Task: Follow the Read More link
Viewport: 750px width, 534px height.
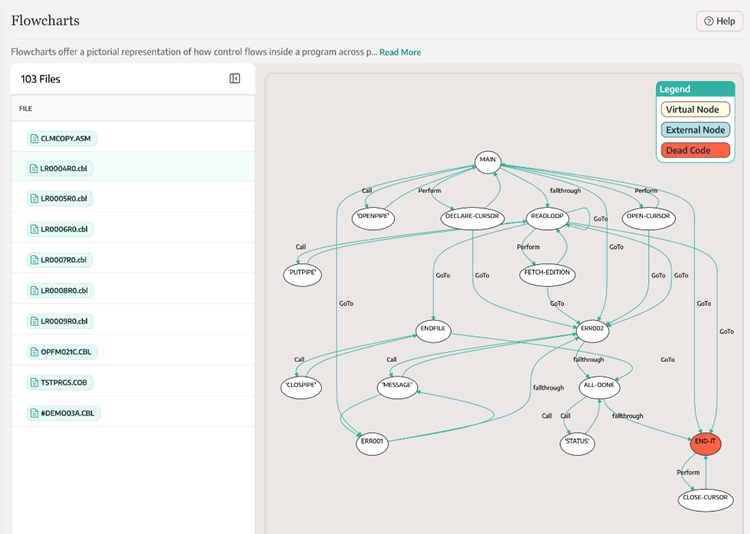Action: click(400, 52)
